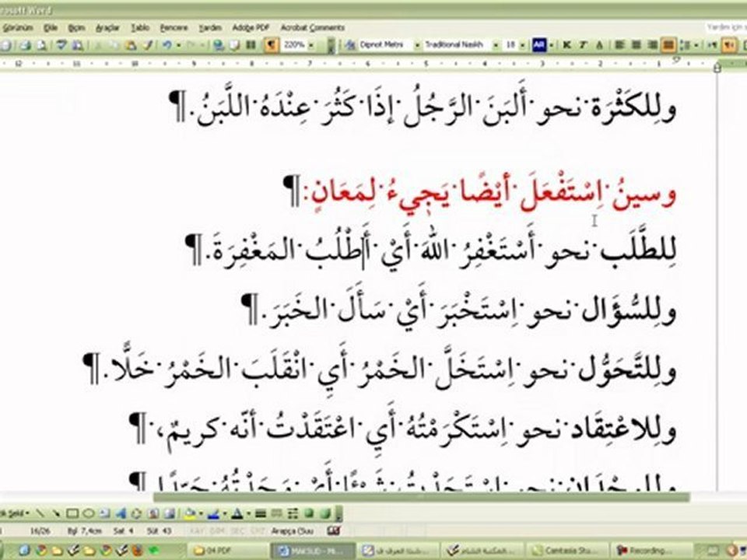747x560 pixels.
Task: Open the Undo history dropdown arrow
Action: tap(179, 45)
